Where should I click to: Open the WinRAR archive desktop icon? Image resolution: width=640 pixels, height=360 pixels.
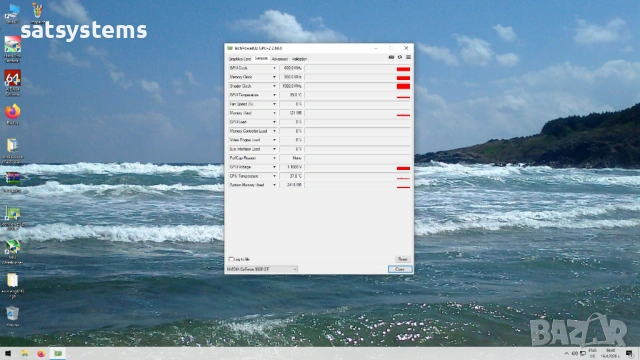click(x=13, y=179)
